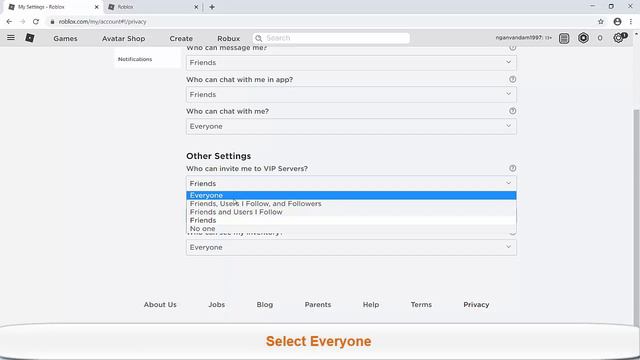Click the Other Settings heading text

219,156
